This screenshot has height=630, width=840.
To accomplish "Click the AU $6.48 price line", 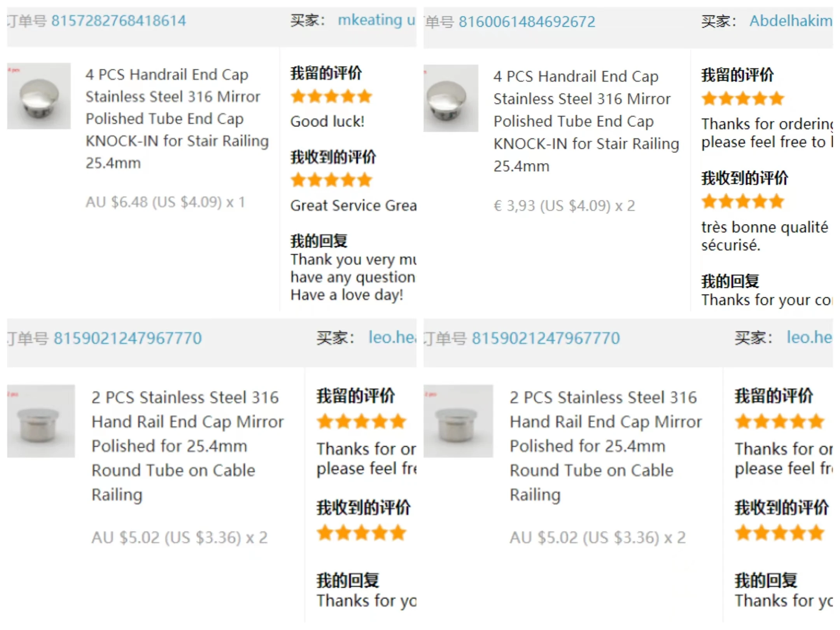I will 165,202.
